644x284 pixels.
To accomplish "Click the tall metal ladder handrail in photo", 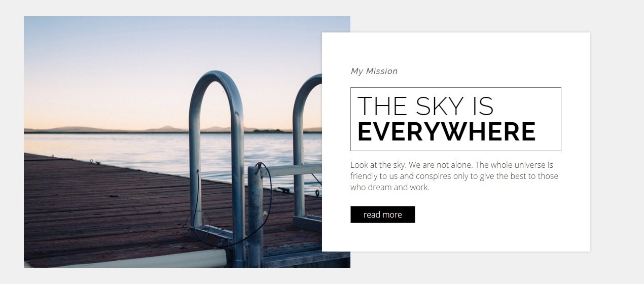I will click(x=217, y=152).
